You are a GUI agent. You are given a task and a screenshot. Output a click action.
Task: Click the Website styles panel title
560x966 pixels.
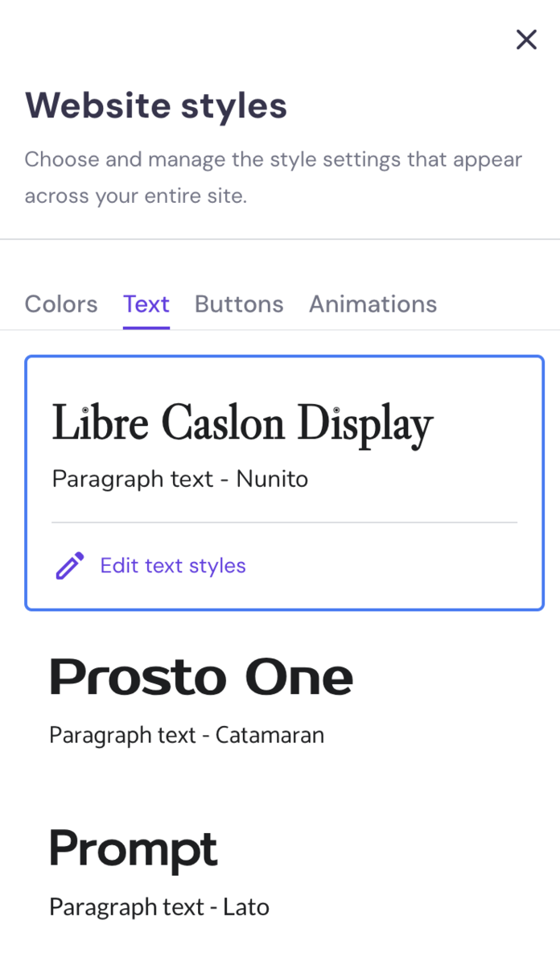pyautogui.click(x=156, y=105)
